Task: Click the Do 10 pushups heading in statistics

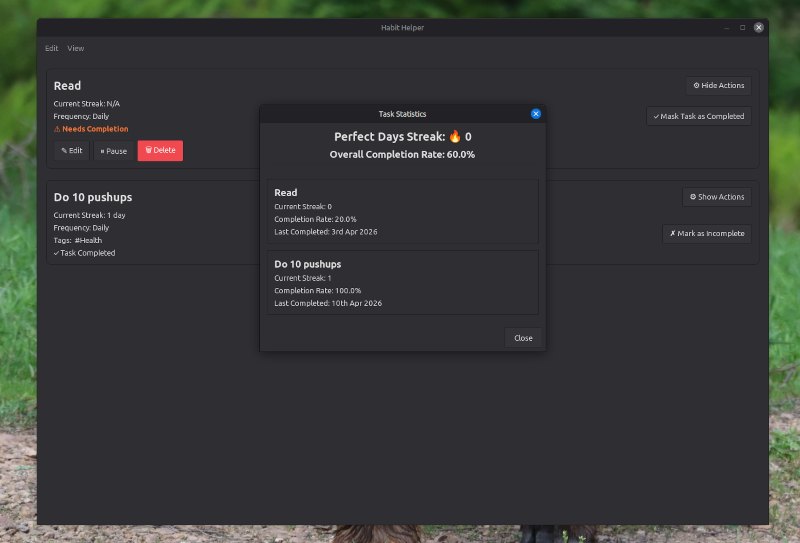Action: (x=308, y=264)
